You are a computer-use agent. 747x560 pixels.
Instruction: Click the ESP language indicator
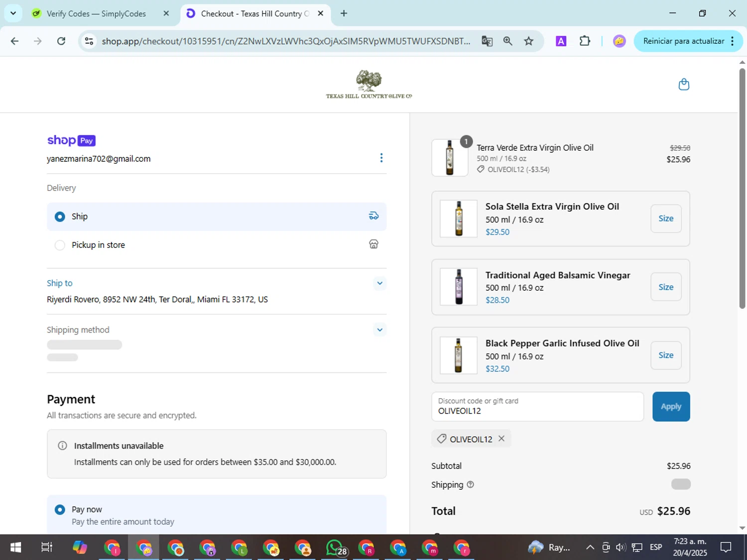[x=656, y=548]
